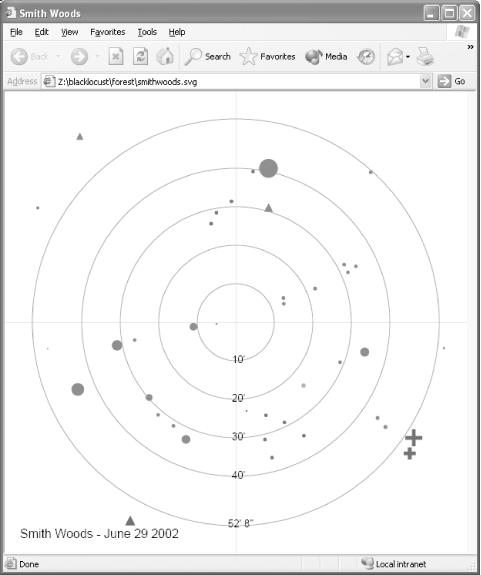This screenshot has height=575, width=481.
Task: Click the 20' ring label
Action: [238, 398]
